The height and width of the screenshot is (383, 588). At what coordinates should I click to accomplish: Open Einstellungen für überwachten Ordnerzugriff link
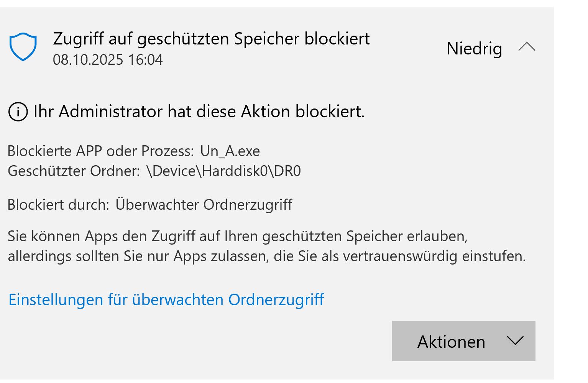click(166, 299)
